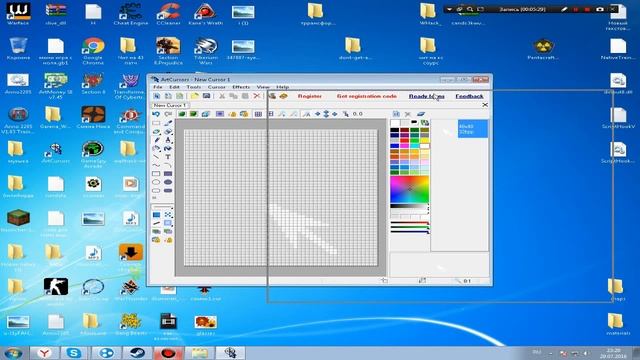This screenshot has width=640, height=360.
Task: Switch to the New Cursor 1 tab
Action: pos(170,105)
